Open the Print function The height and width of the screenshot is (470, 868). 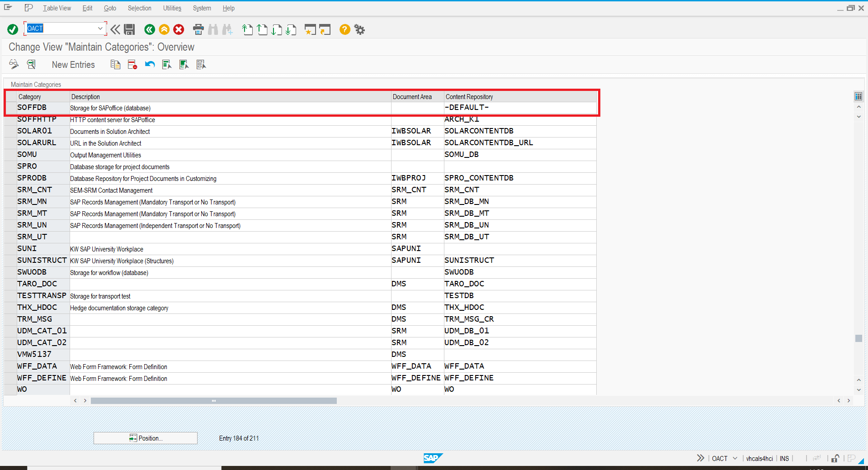(198, 29)
